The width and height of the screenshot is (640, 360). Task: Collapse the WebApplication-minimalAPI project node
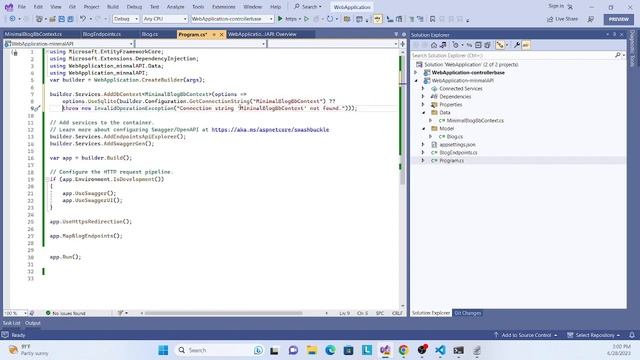click(x=416, y=80)
